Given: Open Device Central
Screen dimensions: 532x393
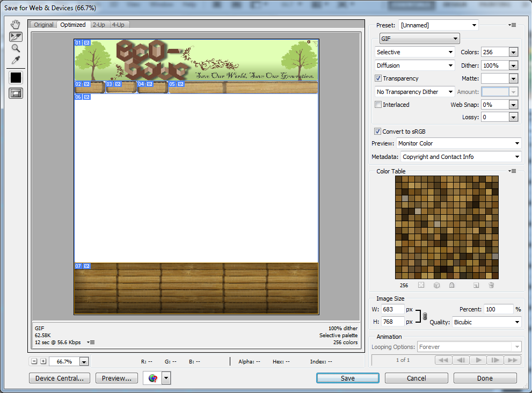Looking at the screenshot, I should point(60,378).
